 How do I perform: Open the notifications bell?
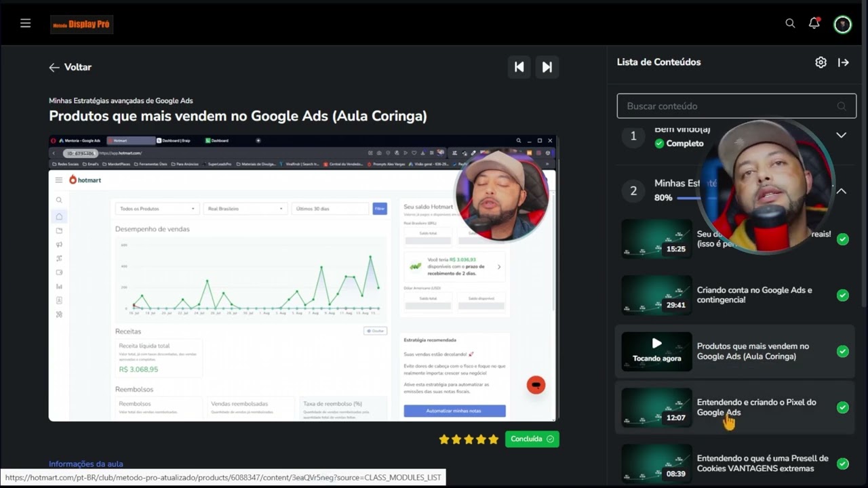(x=814, y=24)
